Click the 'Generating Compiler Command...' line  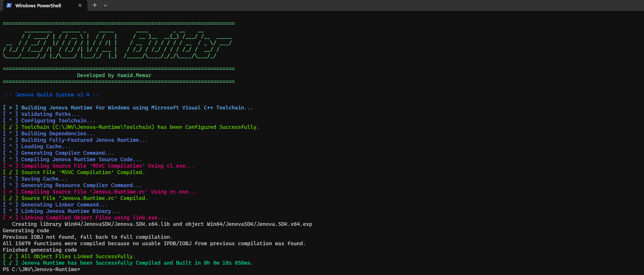coord(58,153)
